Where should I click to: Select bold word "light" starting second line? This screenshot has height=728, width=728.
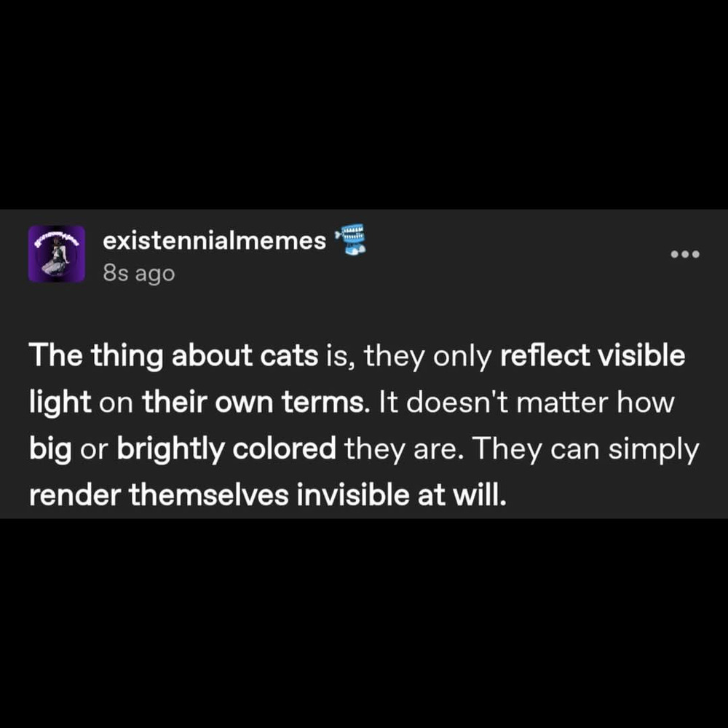(x=60, y=403)
